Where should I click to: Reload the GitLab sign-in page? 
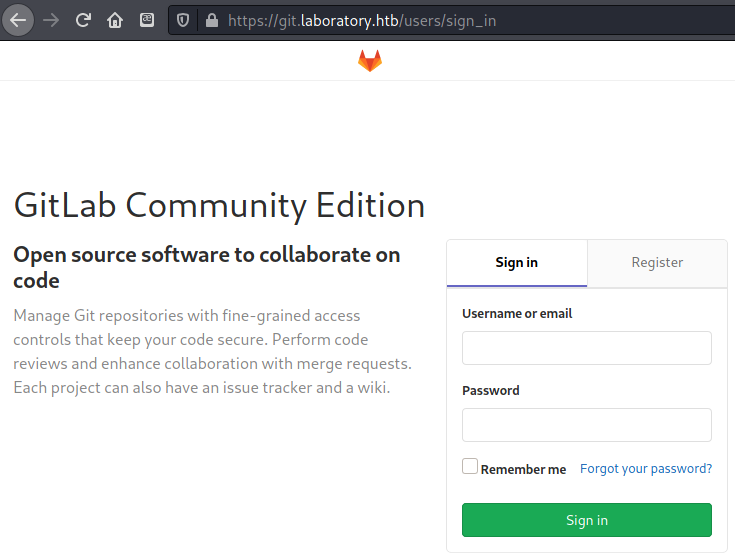click(83, 20)
